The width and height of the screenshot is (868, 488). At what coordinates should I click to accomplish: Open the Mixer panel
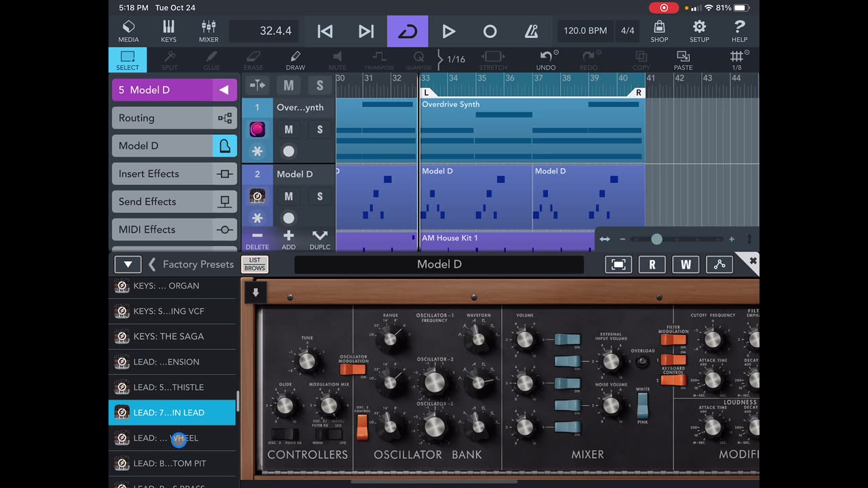tap(208, 31)
